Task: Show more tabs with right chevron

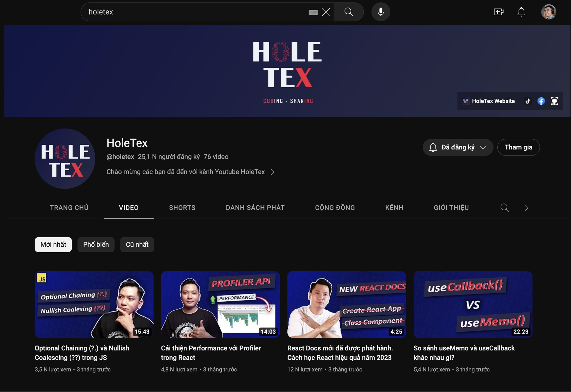Action: coord(526,208)
